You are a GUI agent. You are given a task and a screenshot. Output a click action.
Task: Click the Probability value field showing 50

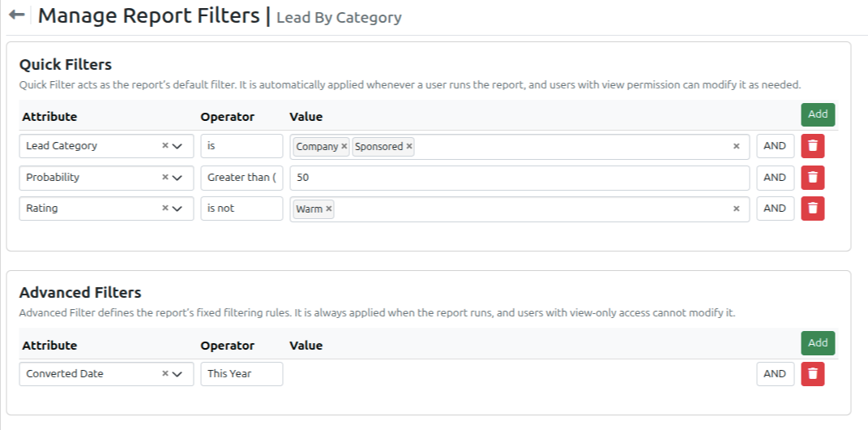tap(520, 178)
